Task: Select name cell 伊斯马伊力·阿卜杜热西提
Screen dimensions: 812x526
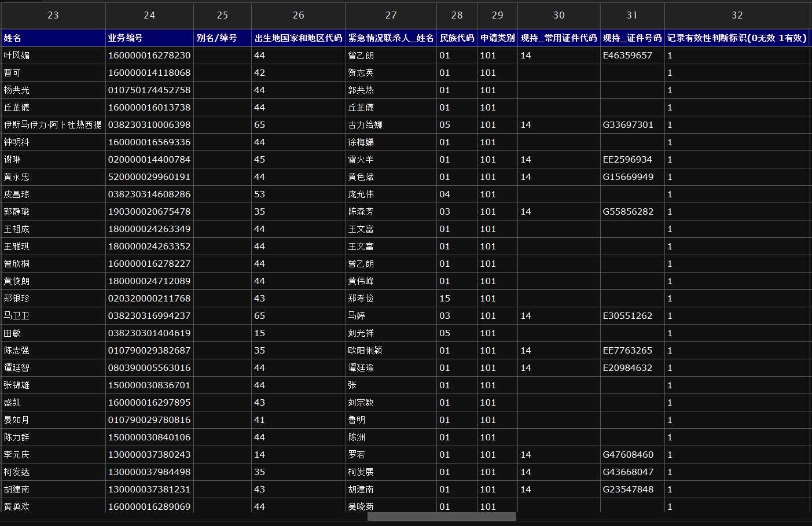Action: click(53, 125)
